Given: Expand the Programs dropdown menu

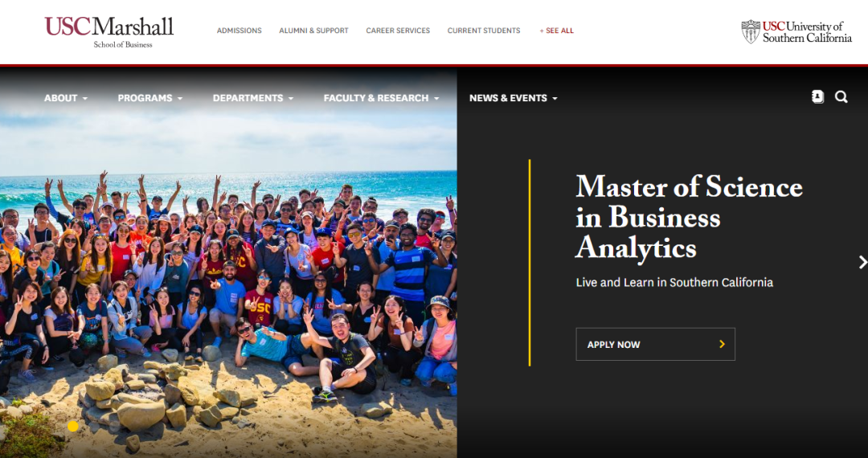Looking at the screenshot, I should (150, 98).
